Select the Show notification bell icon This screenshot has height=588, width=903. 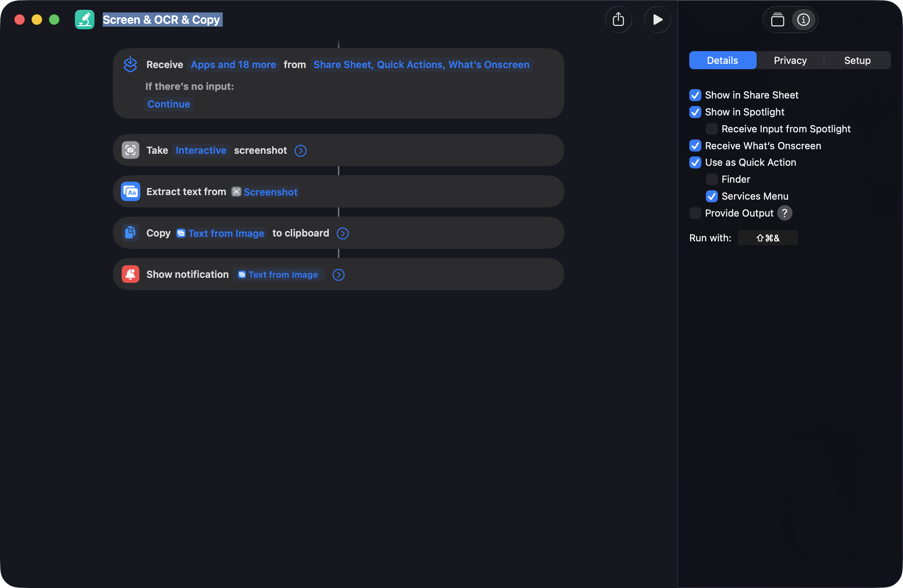[x=130, y=274]
